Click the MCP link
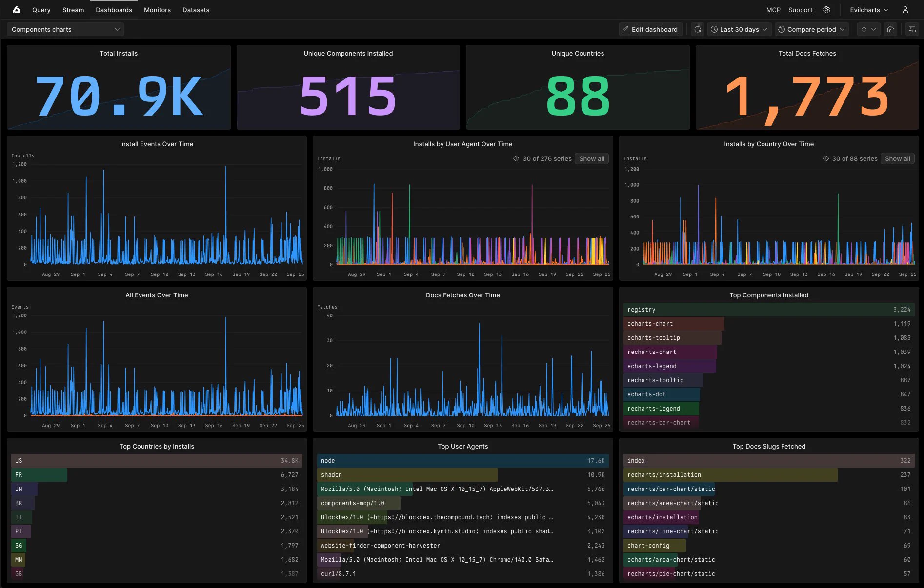Image resolution: width=924 pixels, height=588 pixels. pos(773,10)
